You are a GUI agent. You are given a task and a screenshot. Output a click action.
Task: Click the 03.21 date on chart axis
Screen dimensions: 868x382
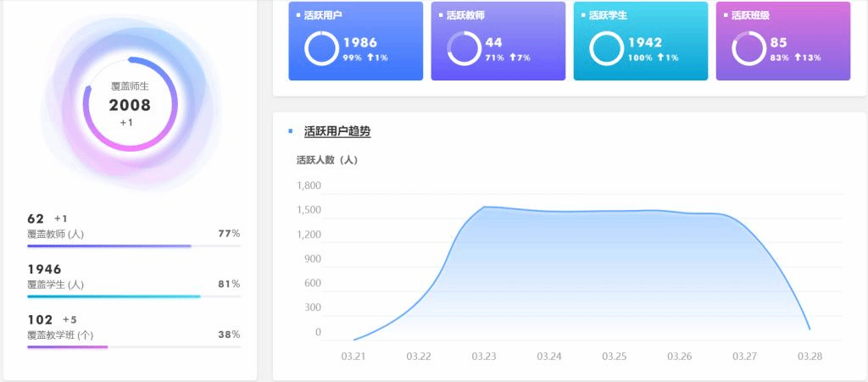pyautogui.click(x=353, y=357)
